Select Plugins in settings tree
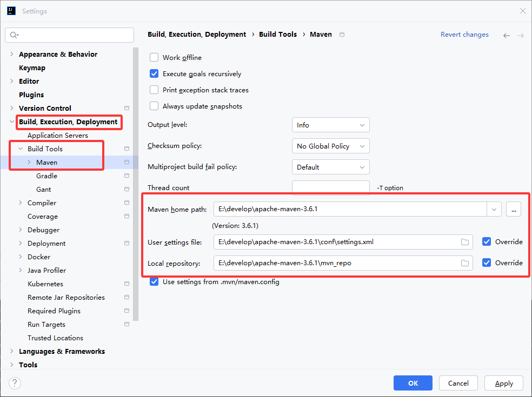532x397 pixels. click(x=31, y=95)
